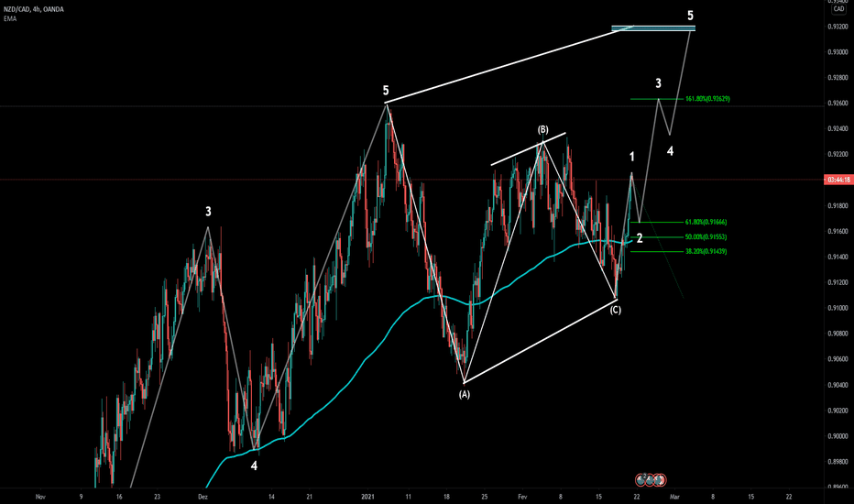Click the wave 5 label above the blue target zone
This screenshot has height=504, width=854.
coord(690,16)
